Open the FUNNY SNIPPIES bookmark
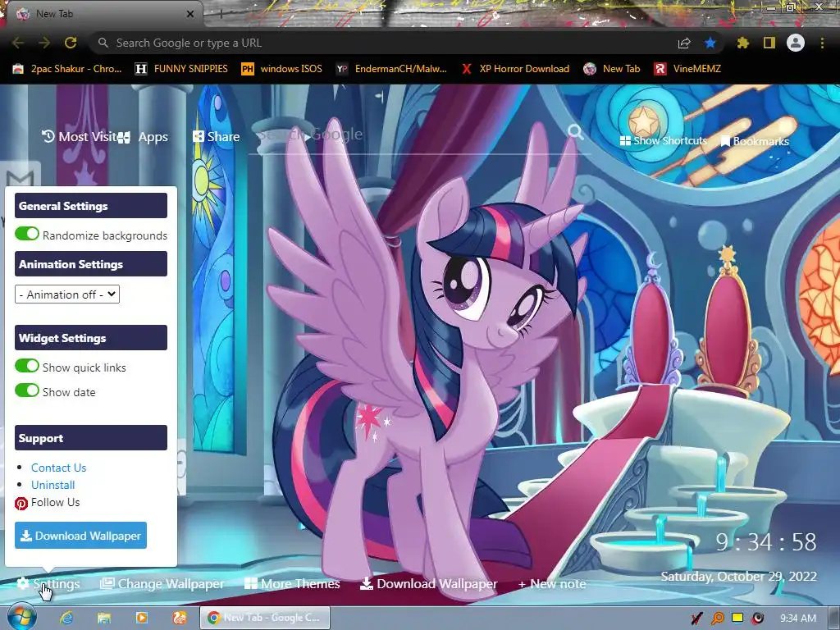The image size is (840, 630). pos(181,69)
